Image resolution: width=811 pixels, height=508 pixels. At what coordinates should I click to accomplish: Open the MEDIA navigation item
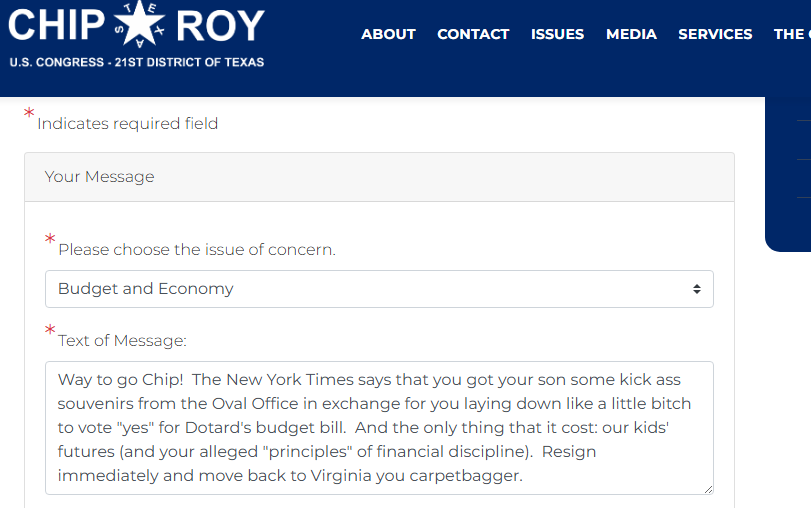tap(632, 34)
